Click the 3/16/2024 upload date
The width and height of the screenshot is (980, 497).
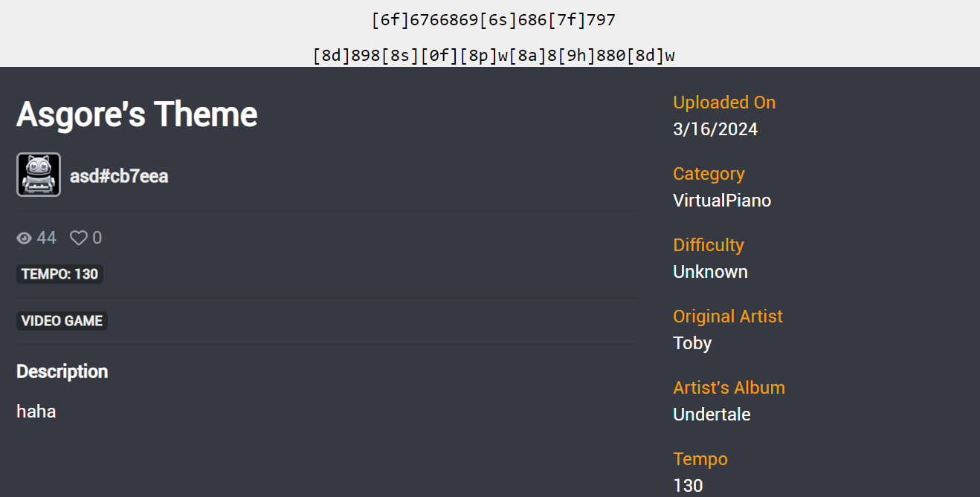tap(715, 129)
